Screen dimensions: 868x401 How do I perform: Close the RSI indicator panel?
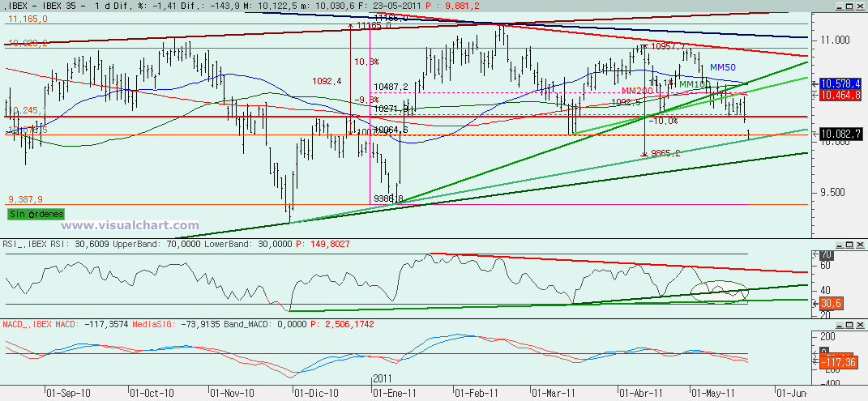(859, 244)
